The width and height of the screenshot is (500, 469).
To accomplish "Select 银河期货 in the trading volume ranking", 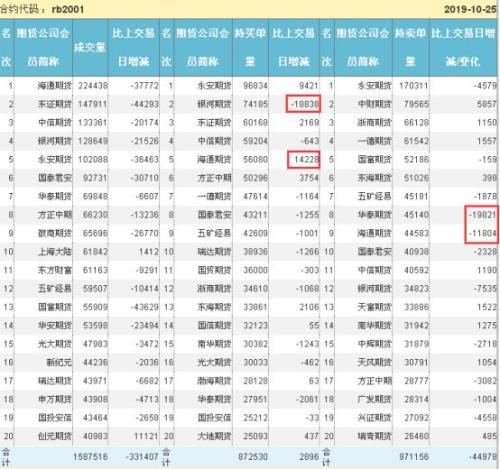I will coord(55,141).
